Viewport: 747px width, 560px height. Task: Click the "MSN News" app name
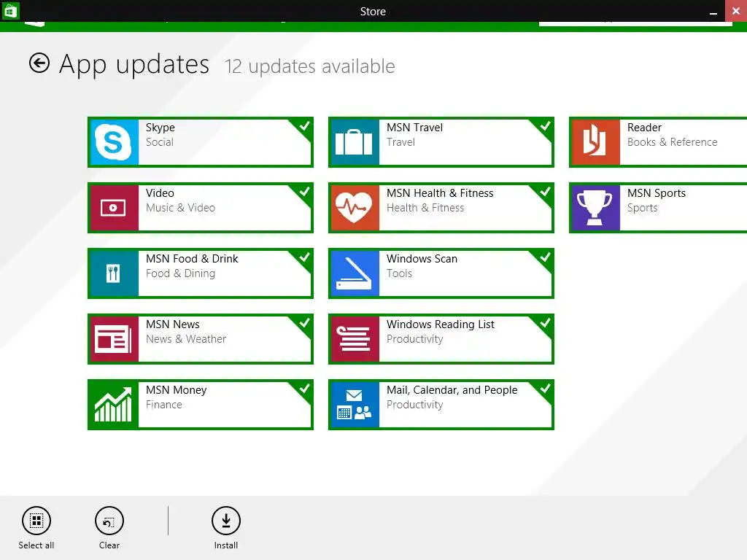point(172,324)
